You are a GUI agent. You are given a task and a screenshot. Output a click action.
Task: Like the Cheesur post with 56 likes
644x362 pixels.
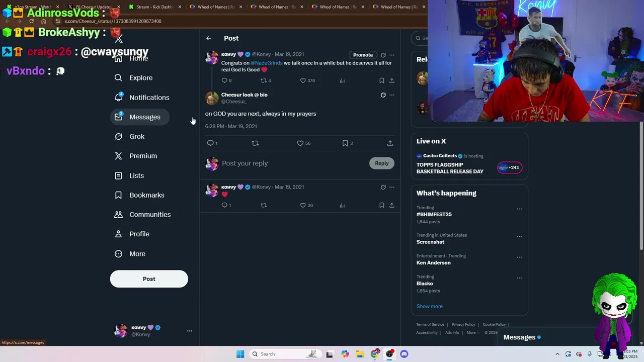pos(303,143)
